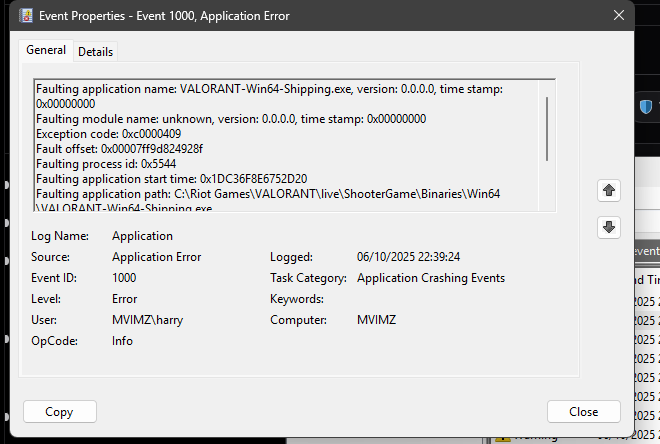Image resolution: width=660 pixels, height=444 pixels.
Task: Click the Copy button
Action: click(60, 412)
